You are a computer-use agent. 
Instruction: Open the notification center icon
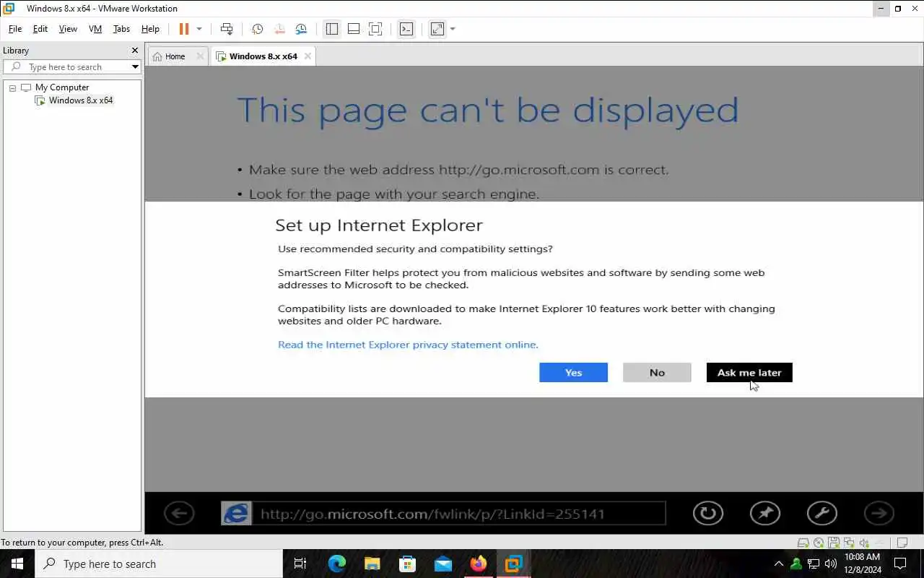900,564
